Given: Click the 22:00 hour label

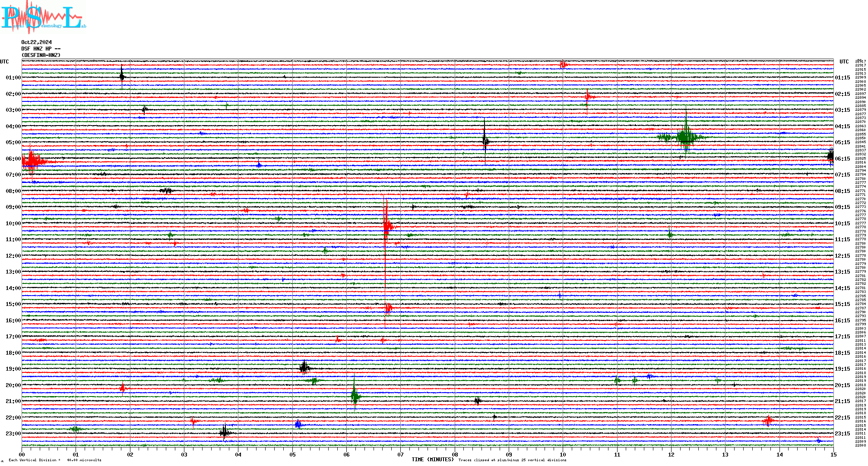Looking at the screenshot, I should pyautogui.click(x=13, y=418).
